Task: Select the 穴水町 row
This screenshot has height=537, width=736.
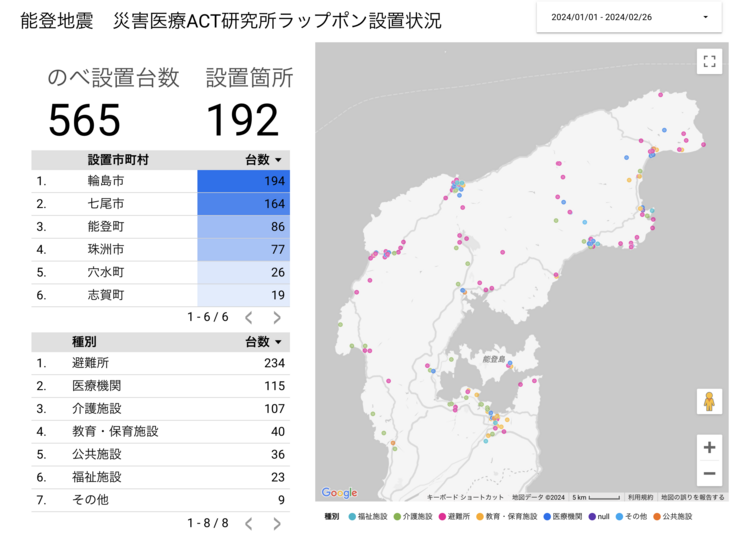Action: point(161,272)
